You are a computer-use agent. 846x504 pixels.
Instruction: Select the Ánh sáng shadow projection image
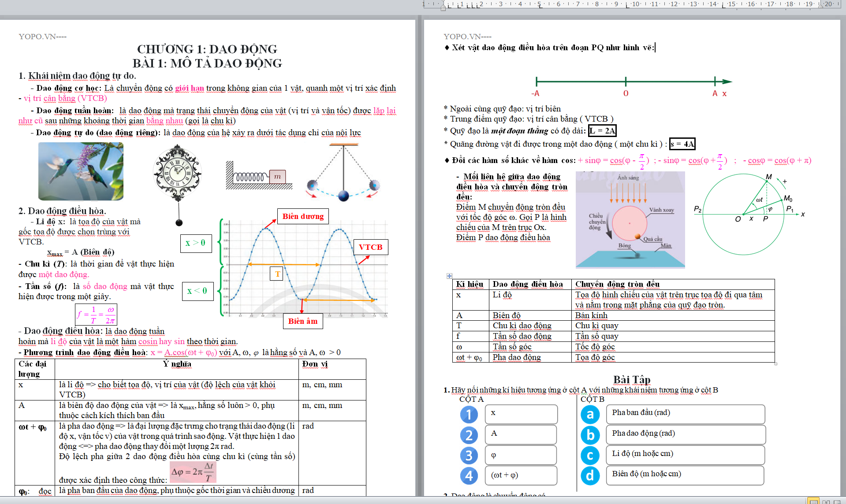point(630,219)
